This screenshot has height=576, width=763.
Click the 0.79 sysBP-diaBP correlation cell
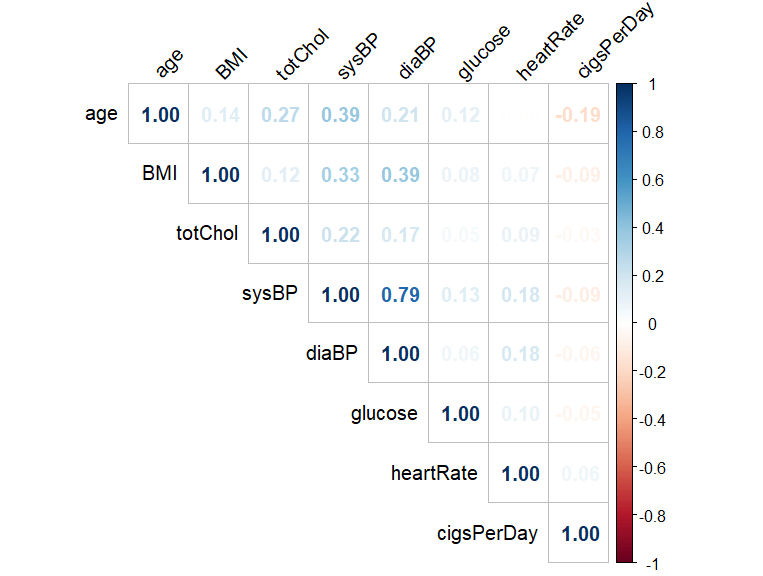(x=400, y=295)
